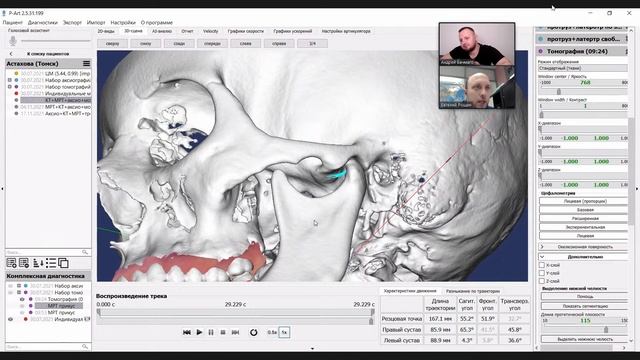Click the voice assistant microphone icon

(x=13, y=40)
